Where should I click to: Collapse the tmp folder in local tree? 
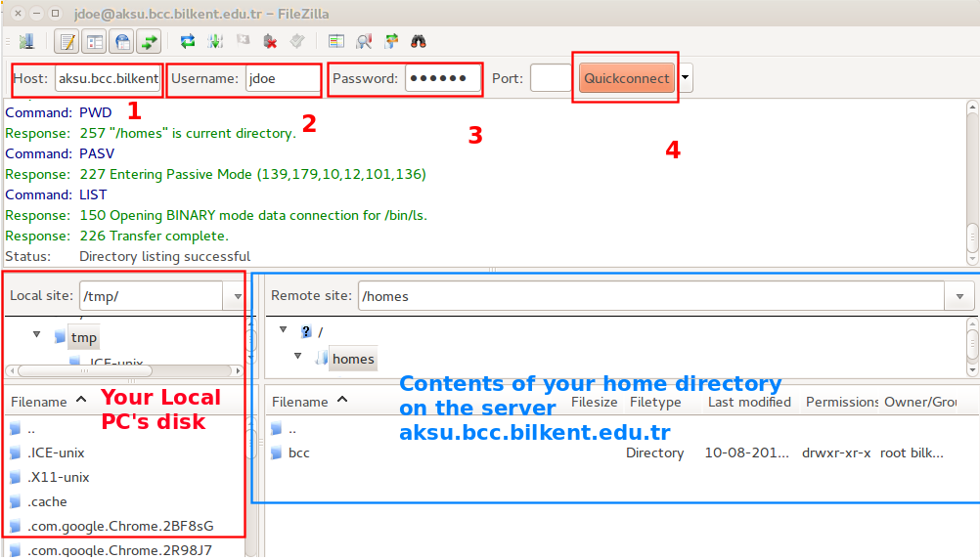pos(37,334)
